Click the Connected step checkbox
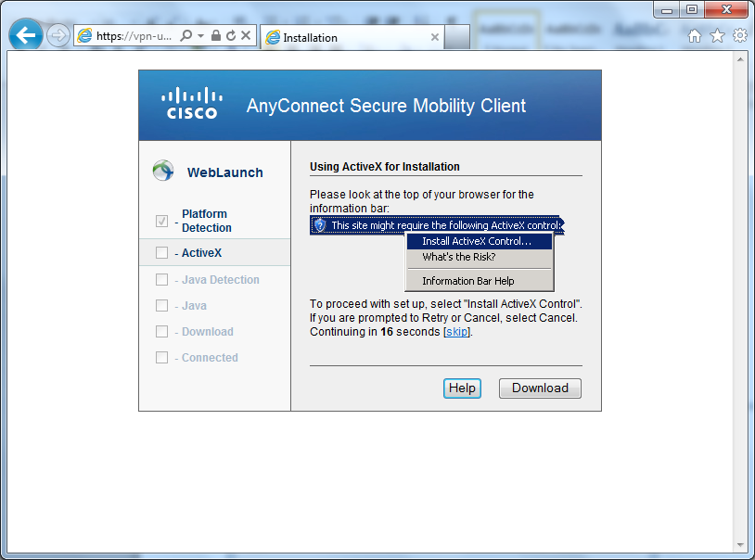This screenshot has height=560, width=755. (x=161, y=358)
